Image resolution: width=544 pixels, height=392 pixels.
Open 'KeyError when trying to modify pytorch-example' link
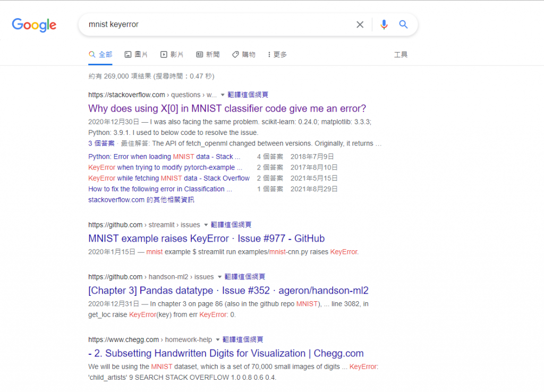pos(165,167)
